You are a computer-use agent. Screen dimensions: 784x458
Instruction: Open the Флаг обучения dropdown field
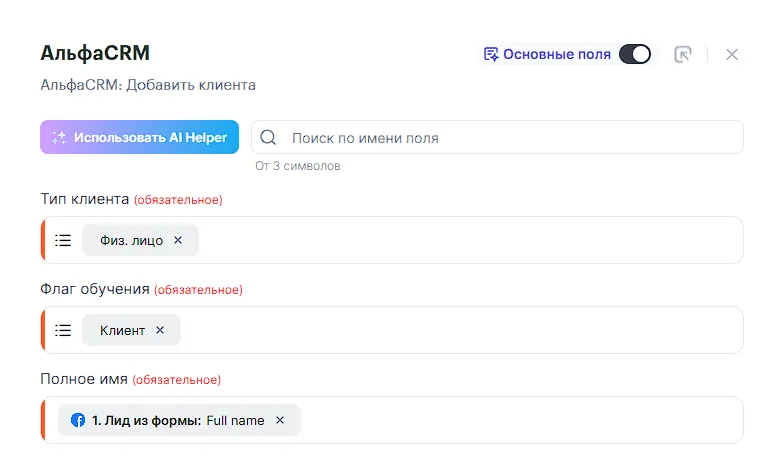coord(460,330)
